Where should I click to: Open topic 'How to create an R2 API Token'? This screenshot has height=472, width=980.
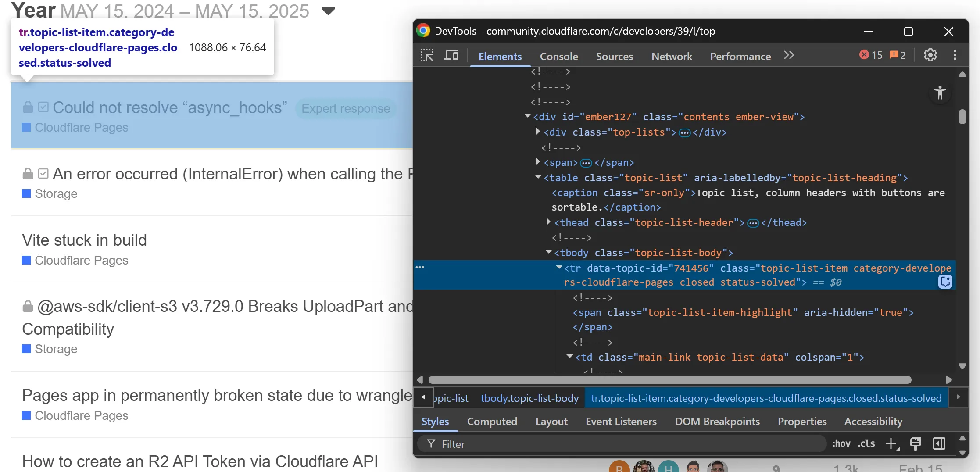coord(200,461)
